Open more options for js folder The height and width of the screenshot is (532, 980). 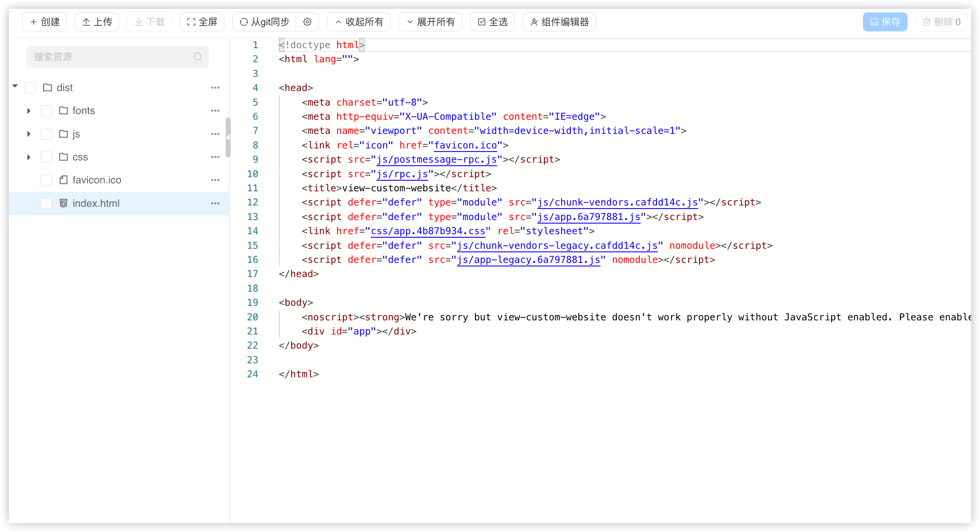(215, 134)
